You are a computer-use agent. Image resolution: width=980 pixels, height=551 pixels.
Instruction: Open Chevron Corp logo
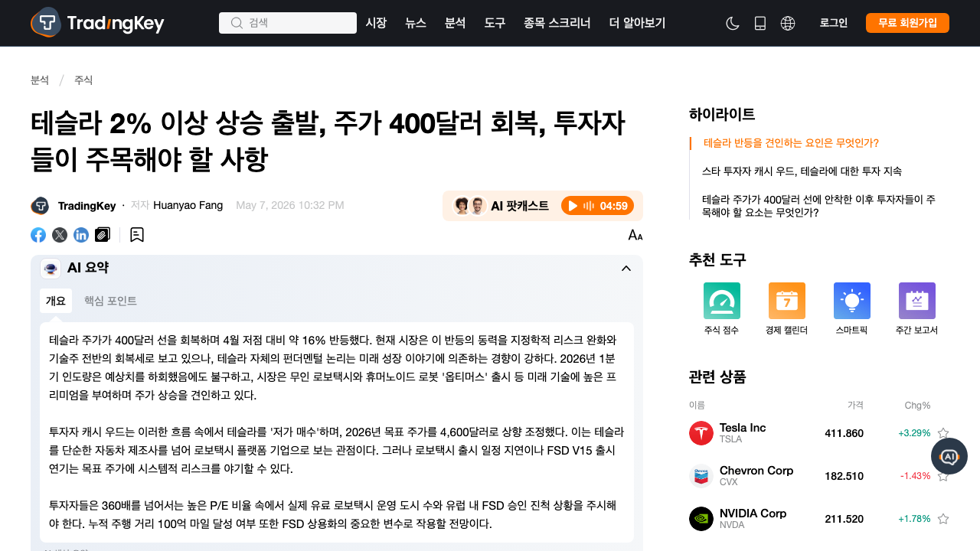(x=701, y=476)
